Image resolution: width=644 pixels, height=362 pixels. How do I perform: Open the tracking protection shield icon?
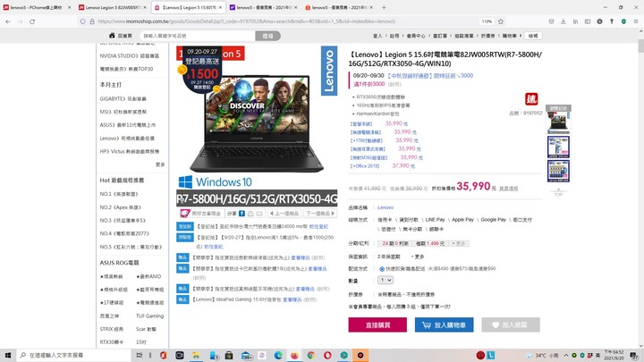(82, 21)
